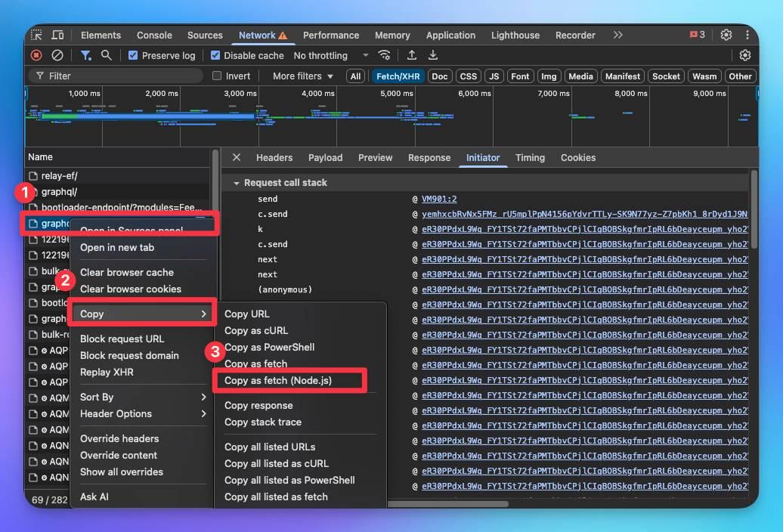Open the Console panel tab
Screen dimensions: 783x532
[x=154, y=35]
